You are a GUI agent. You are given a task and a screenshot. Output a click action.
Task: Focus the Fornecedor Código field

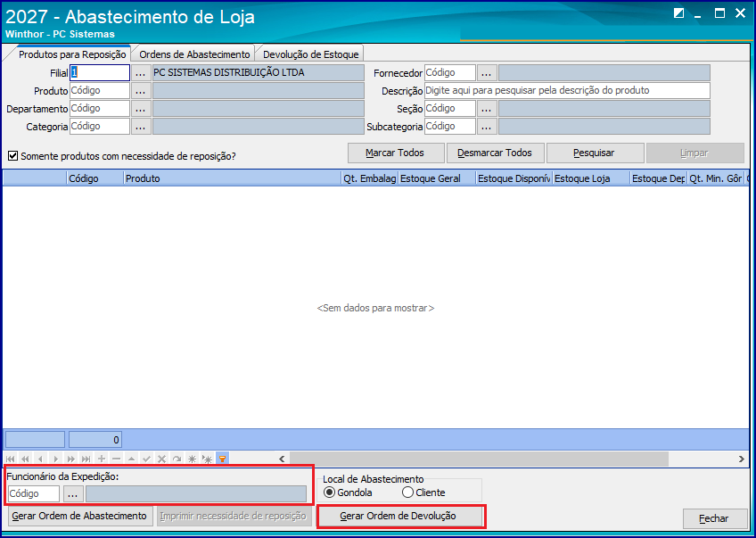click(x=450, y=73)
